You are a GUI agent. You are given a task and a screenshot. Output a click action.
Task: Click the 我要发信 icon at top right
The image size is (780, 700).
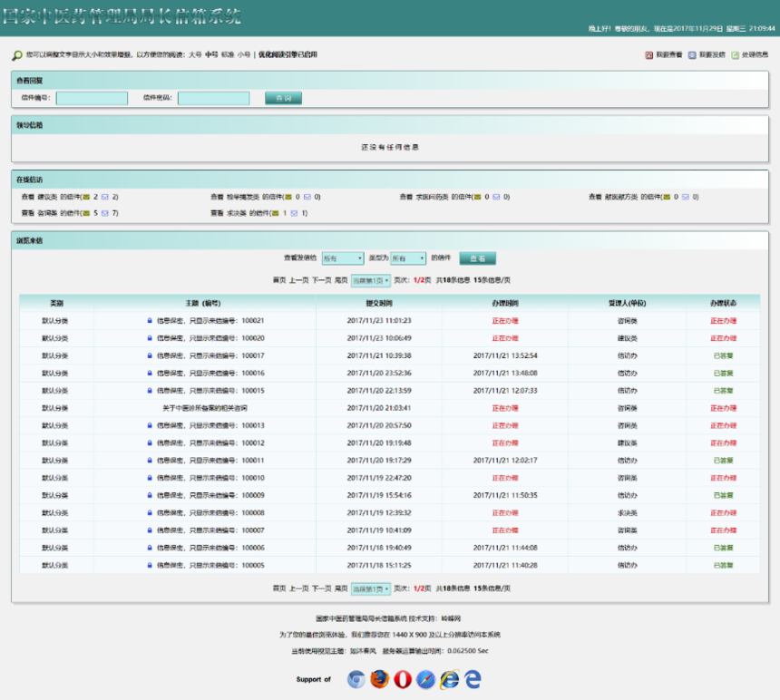point(692,55)
